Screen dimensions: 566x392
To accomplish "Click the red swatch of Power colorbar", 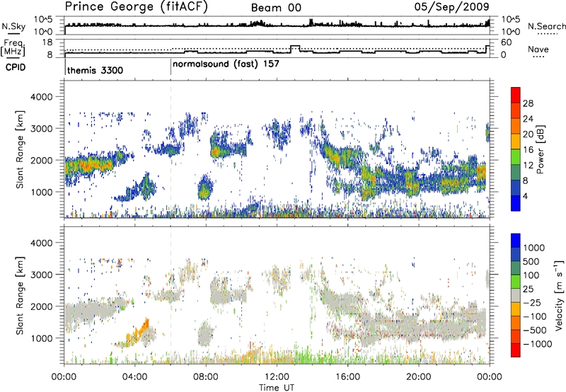I will click(x=516, y=96).
